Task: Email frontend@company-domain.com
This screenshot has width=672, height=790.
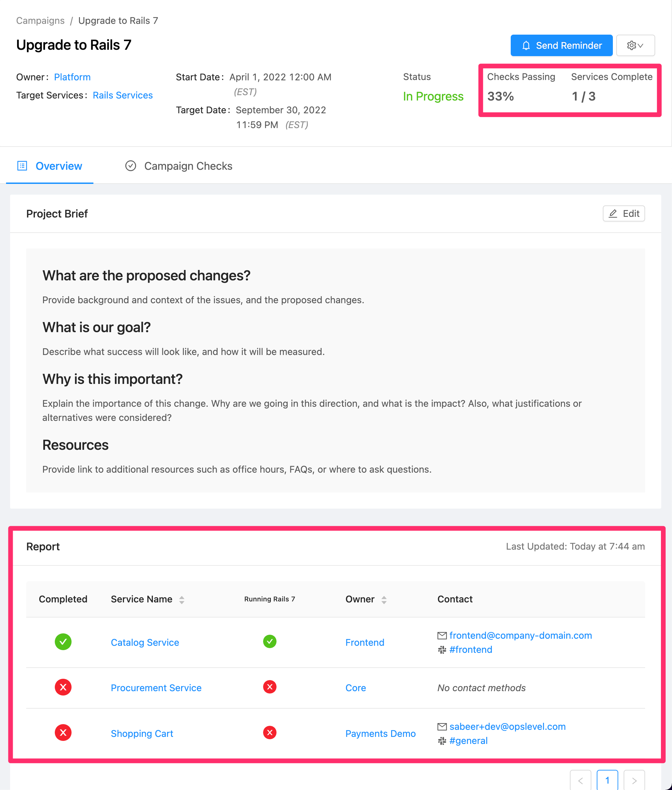Action: 520,635
